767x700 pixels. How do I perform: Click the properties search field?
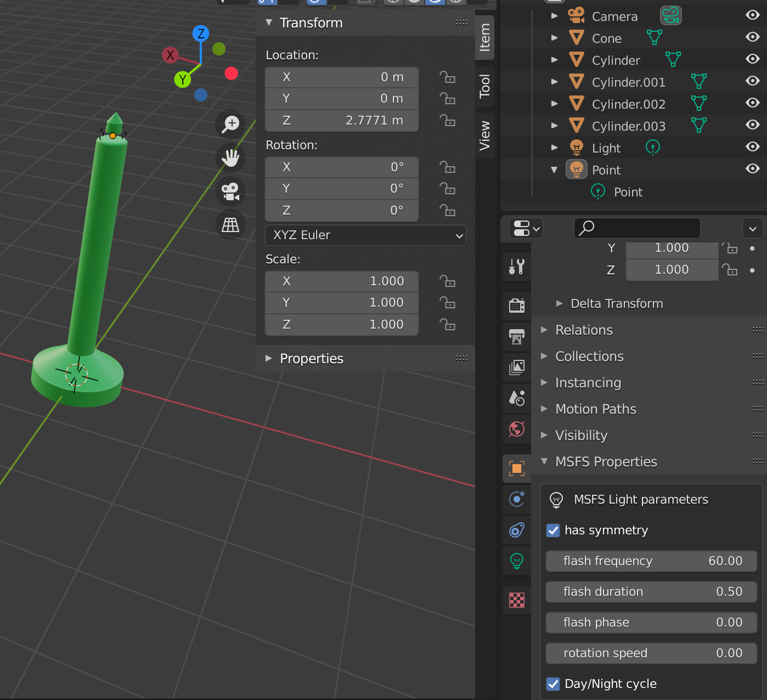[x=637, y=228]
